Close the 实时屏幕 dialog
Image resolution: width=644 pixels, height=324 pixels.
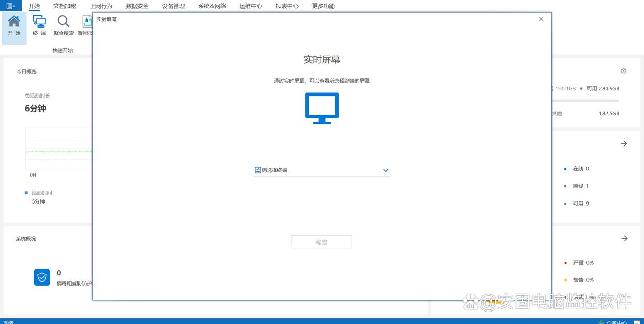pyautogui.click(x=541, y=19)
